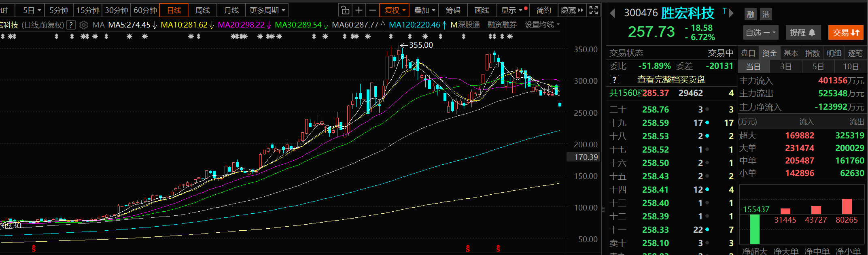Go to next stock arrow
Viewport: 868px width, 255px height.
[731, 13]
